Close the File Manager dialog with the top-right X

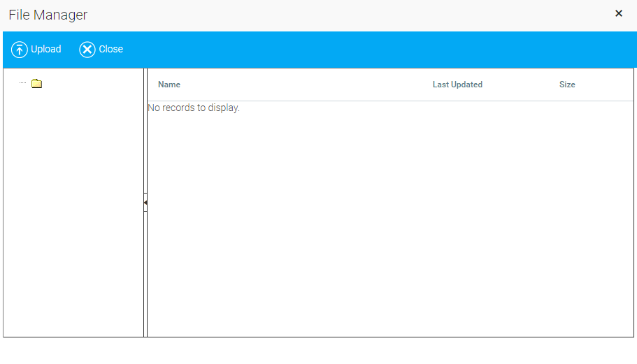[x=618, y=13]
